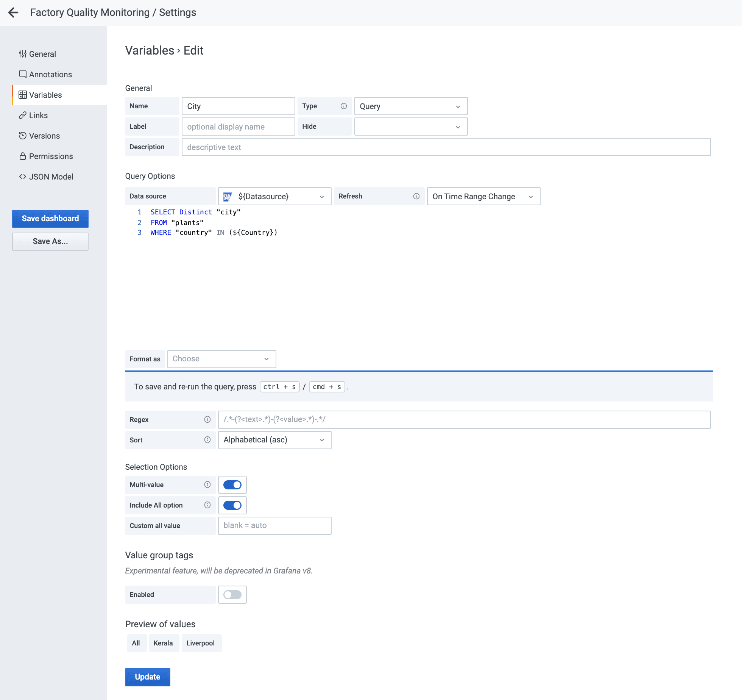The height and width of the screenshot is (700, 742).
Task: Go to JSON Model section
Action: (x=51, y=177)
